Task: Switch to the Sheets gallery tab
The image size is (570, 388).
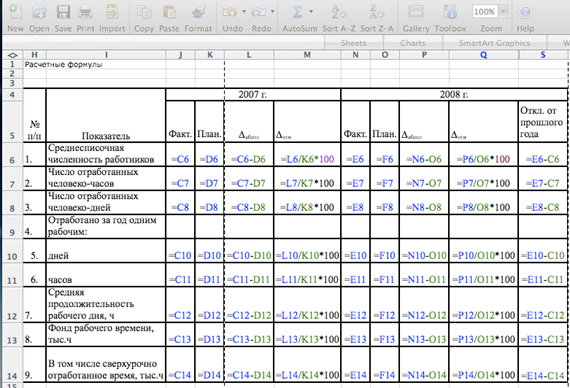Action: point(354,43)
